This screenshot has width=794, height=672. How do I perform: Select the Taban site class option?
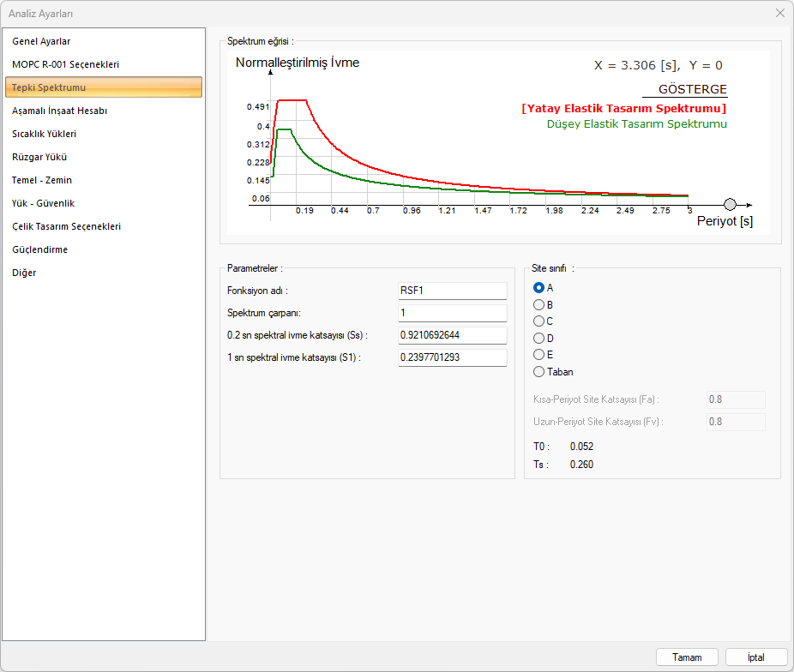click(539, 372)
